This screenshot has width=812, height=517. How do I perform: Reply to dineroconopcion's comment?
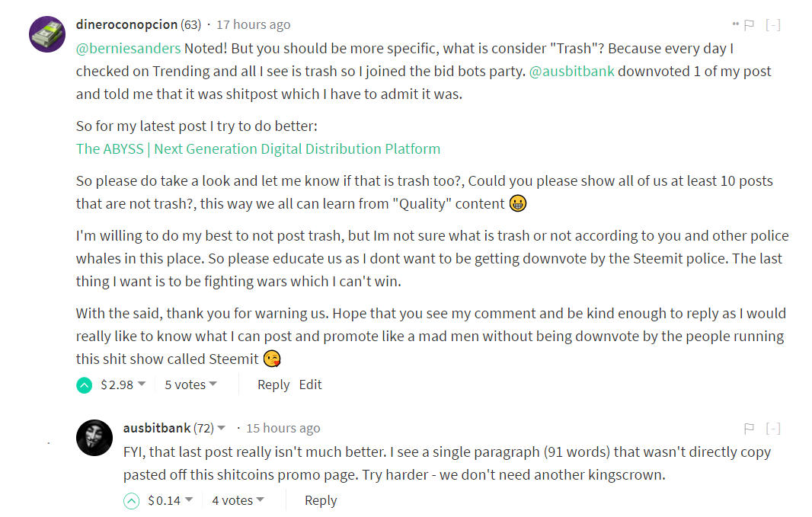pos(273,385)
